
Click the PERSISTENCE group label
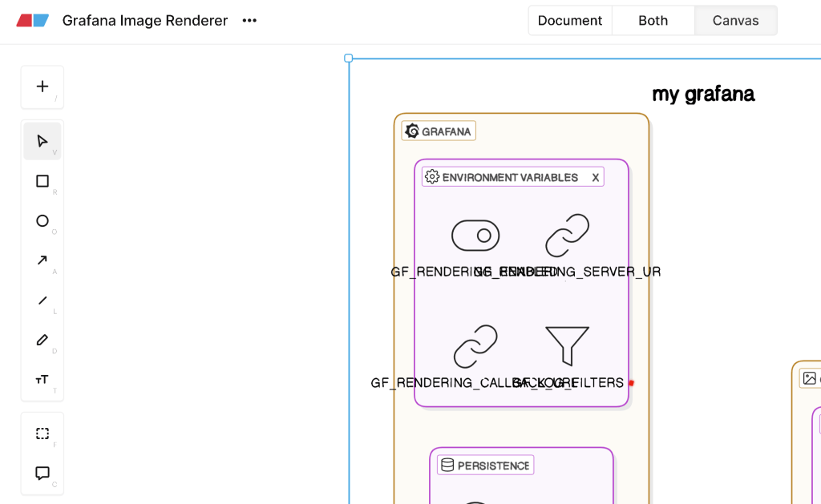point(485,466)
